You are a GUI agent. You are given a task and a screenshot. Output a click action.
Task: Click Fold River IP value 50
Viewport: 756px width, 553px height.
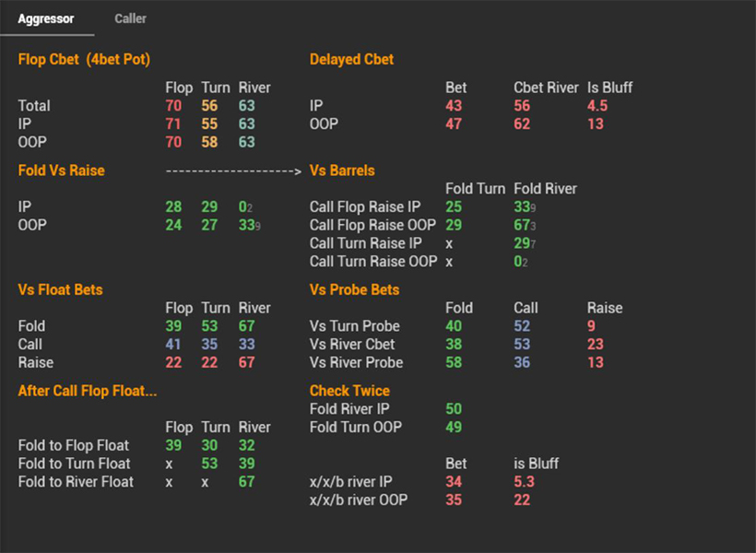click(x=454, y=409)
